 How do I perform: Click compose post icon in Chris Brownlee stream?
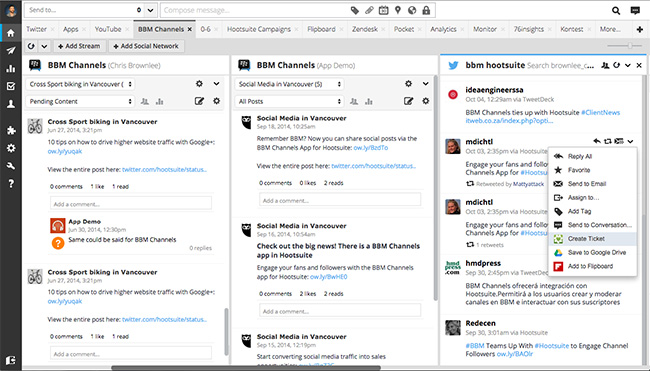point(199,101)
